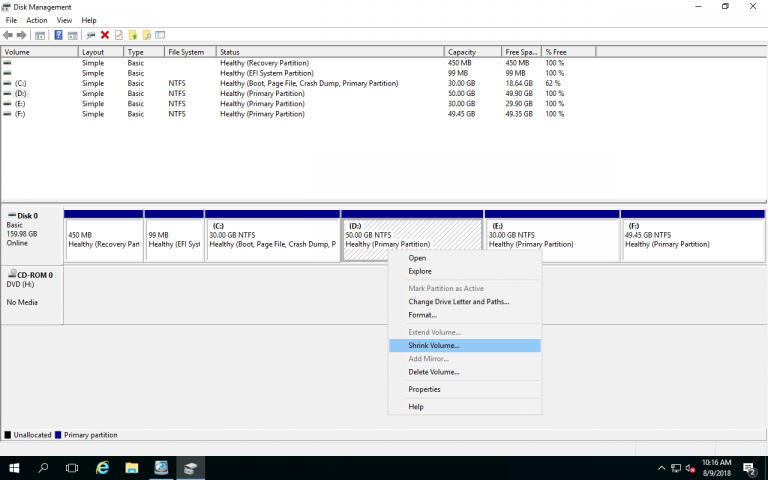Open the Help menu in the menu bar
Screen dimensions: 768x480
[x=89, y=20]
